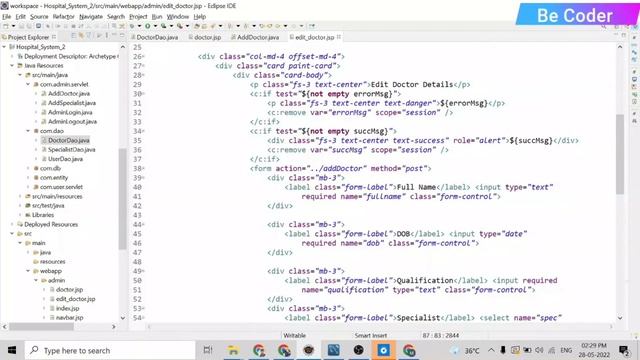Click the Debug bug toolbar icon
This screenshot has width=640, height=360.
[x=132, y=26]
